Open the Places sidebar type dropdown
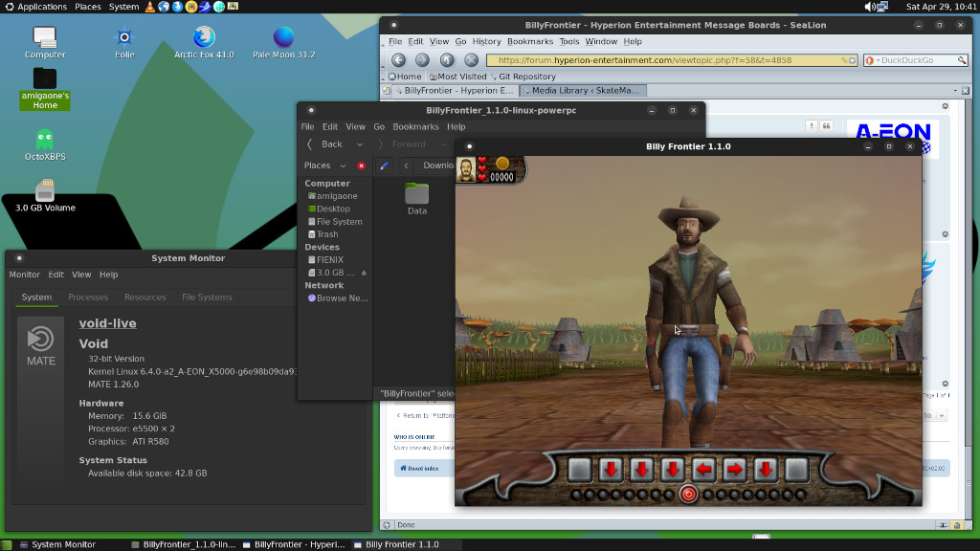 pyautogui.click(x=343, y=165)
